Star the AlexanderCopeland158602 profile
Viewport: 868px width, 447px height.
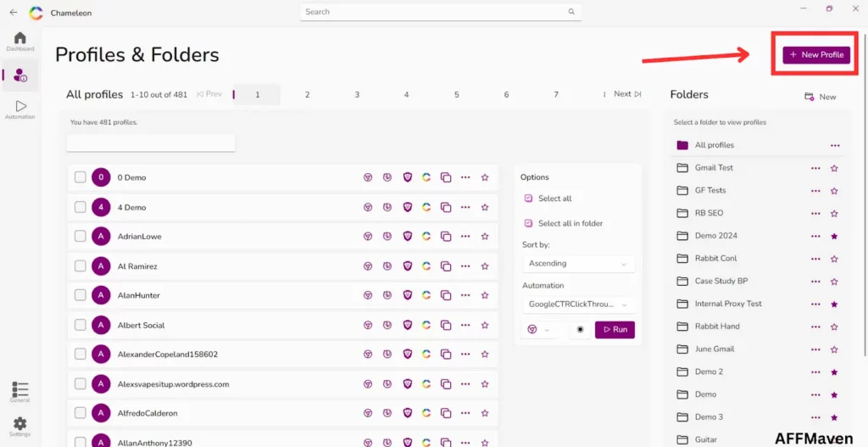[x=485, y=355]
